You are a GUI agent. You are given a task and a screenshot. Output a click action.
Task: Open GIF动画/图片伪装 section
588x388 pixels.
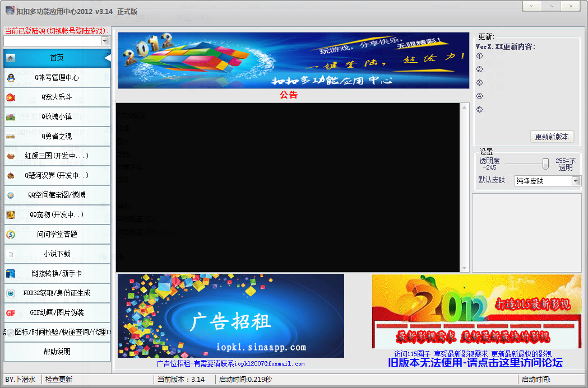[57, 313]
